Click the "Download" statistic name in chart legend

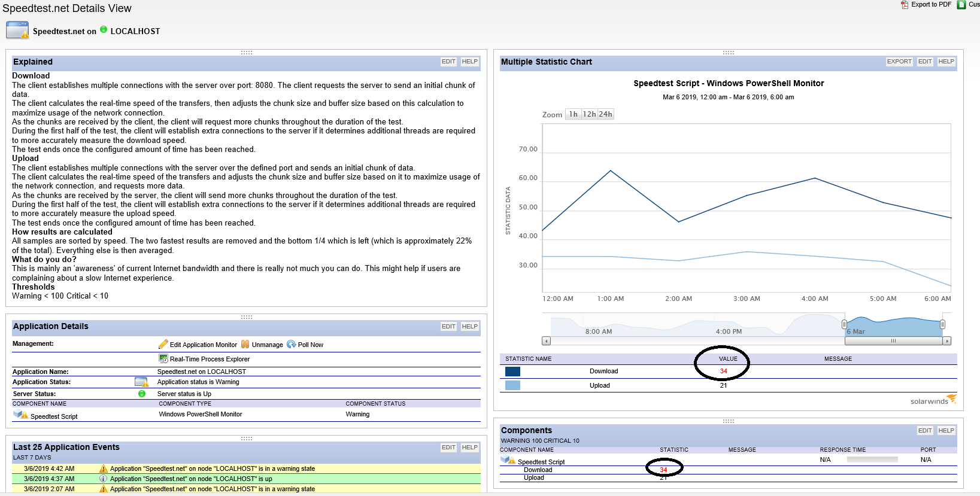pos(603,372)
